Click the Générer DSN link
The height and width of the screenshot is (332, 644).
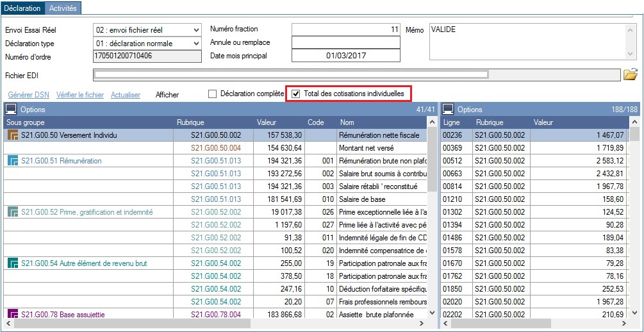[x=28, y=95]
